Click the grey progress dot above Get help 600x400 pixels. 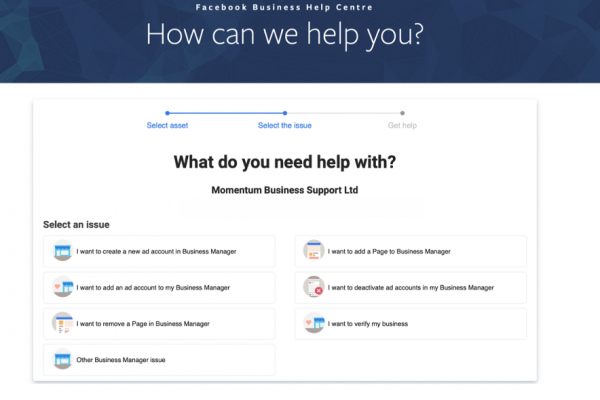pos(402,113)
